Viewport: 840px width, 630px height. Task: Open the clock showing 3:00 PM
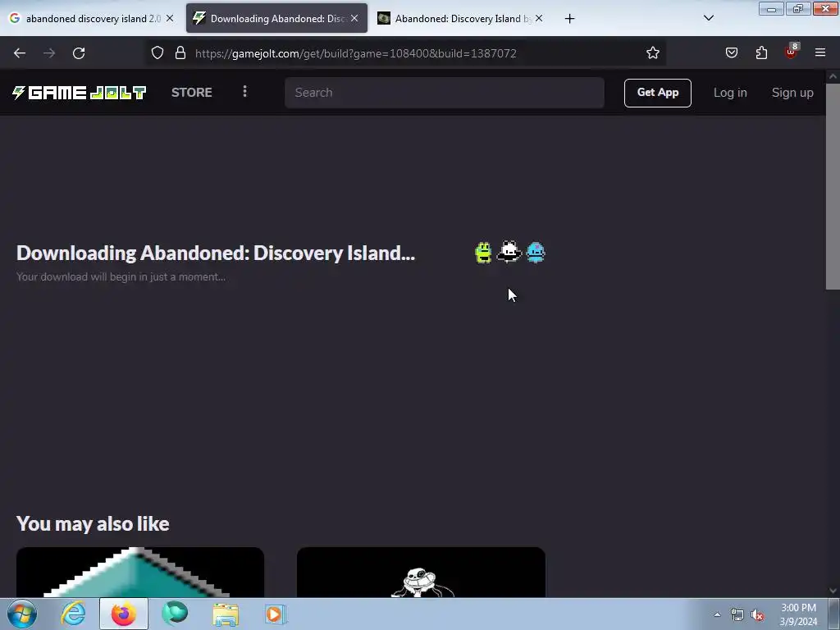(x=798, y=614)
